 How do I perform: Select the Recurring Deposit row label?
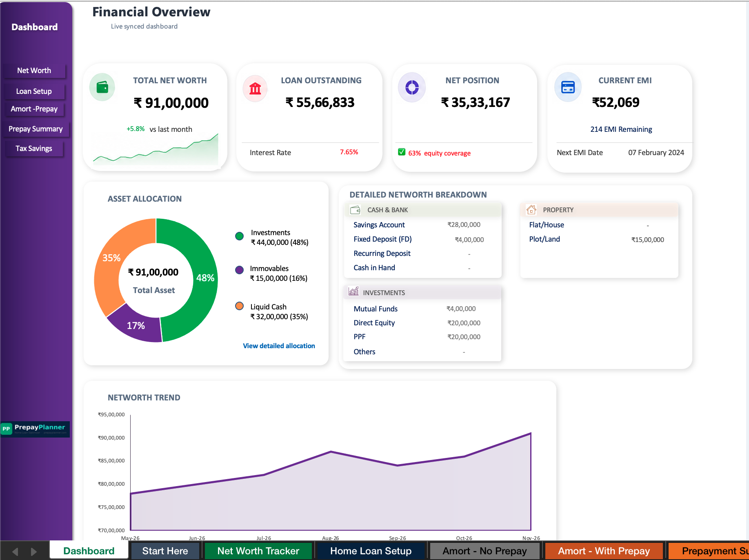(382, 253)
